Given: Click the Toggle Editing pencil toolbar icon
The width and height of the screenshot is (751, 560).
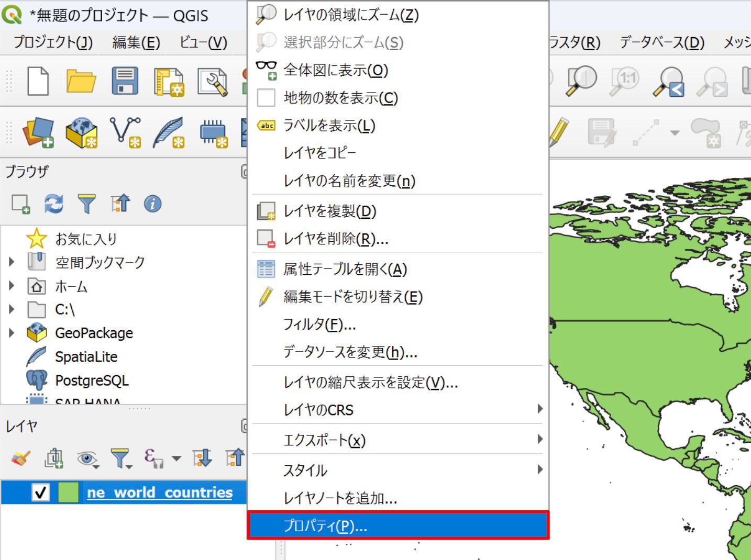Looking at the screenshot, I should point(559,132).
